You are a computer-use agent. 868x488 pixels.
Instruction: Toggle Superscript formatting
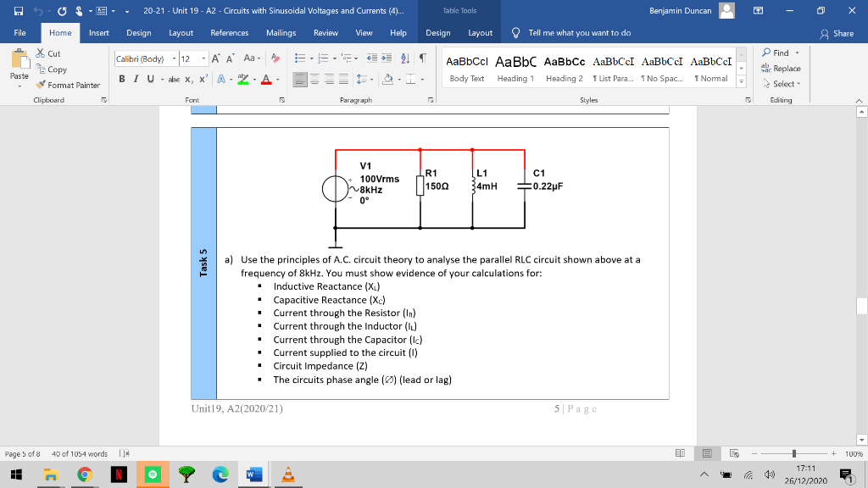[203, 79]
